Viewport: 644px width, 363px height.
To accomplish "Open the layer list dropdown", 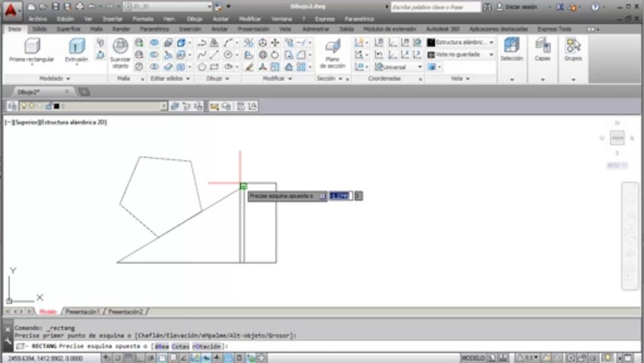I will tap(164, 106).
